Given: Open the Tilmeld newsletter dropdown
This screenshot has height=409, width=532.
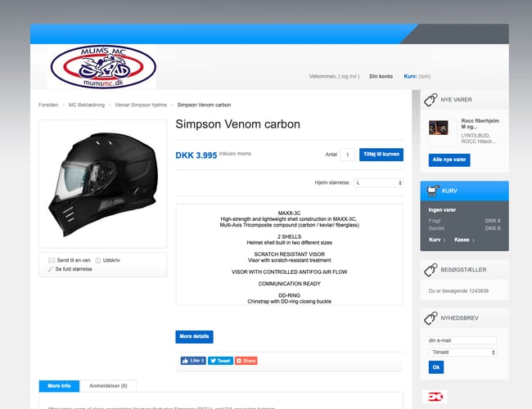Looking at the screenshot, I should [462, 353].
